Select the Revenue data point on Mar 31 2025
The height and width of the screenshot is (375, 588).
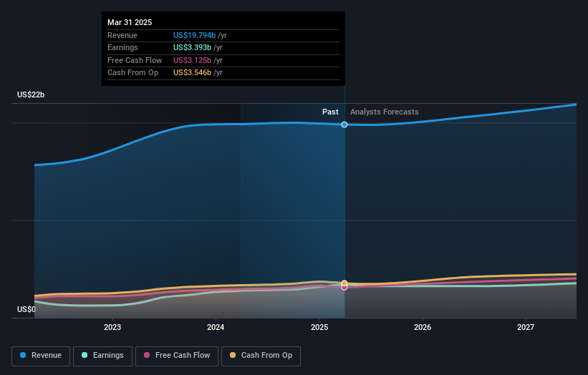(344, 125)
